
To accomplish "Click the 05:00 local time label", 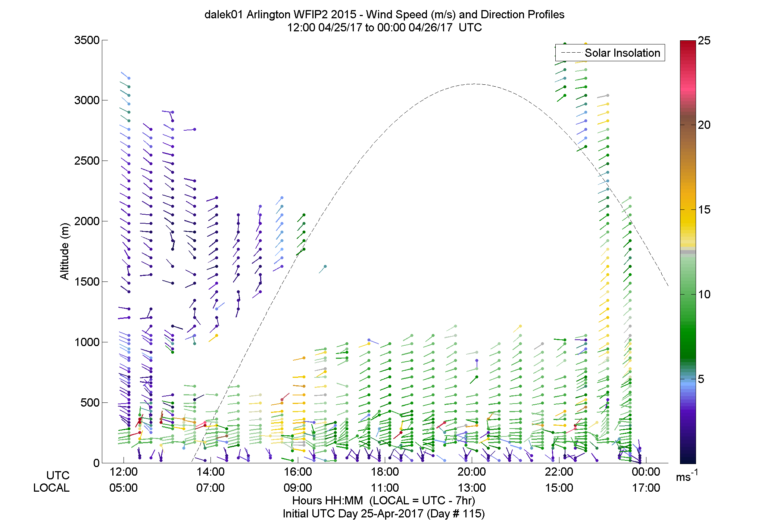I will click(x=124, y=488).
